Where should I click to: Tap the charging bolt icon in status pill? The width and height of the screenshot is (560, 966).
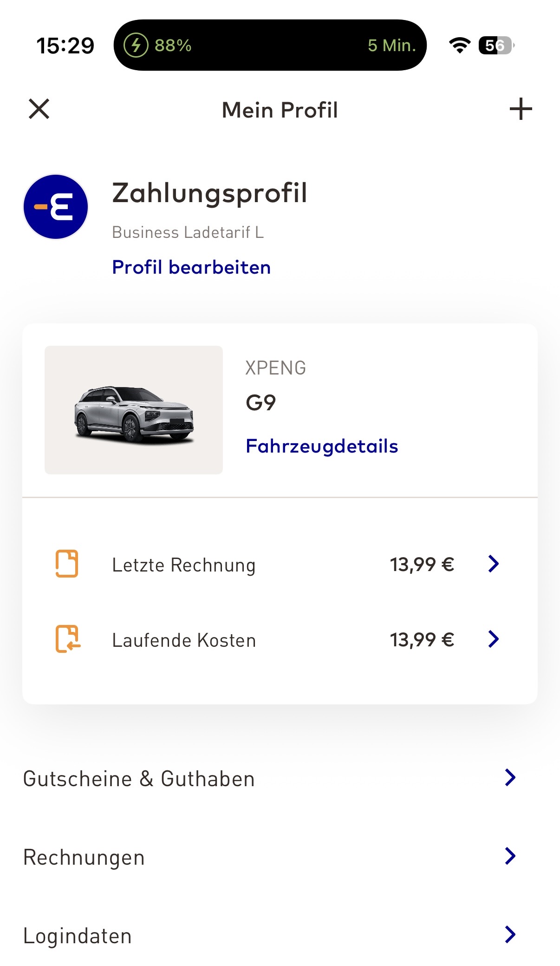click(x=136, y=46)
